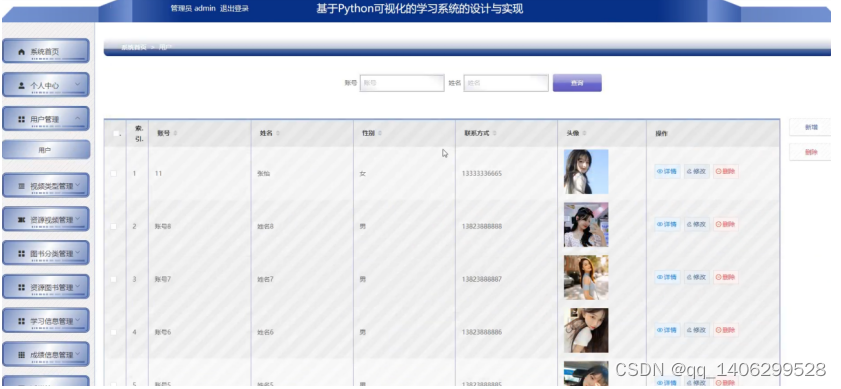
Task: Click the sort icon on the 联系方式 column
Action: point(495,133)
